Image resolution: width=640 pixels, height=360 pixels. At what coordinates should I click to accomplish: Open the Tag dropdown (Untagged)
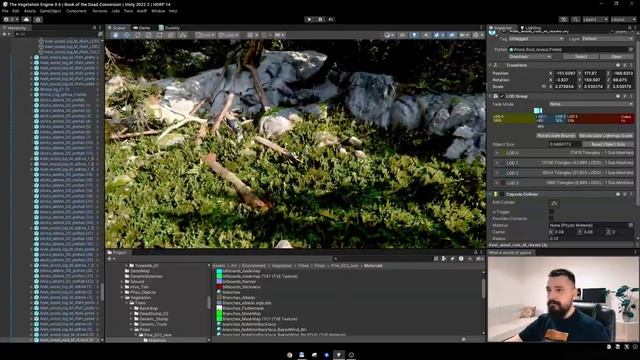click(536, 39)
